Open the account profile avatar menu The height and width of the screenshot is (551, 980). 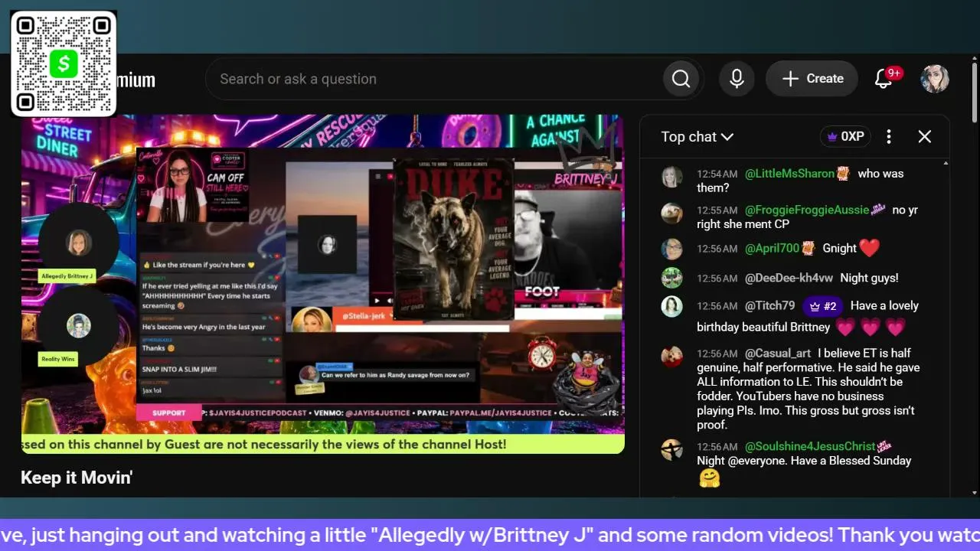point(935,79)
